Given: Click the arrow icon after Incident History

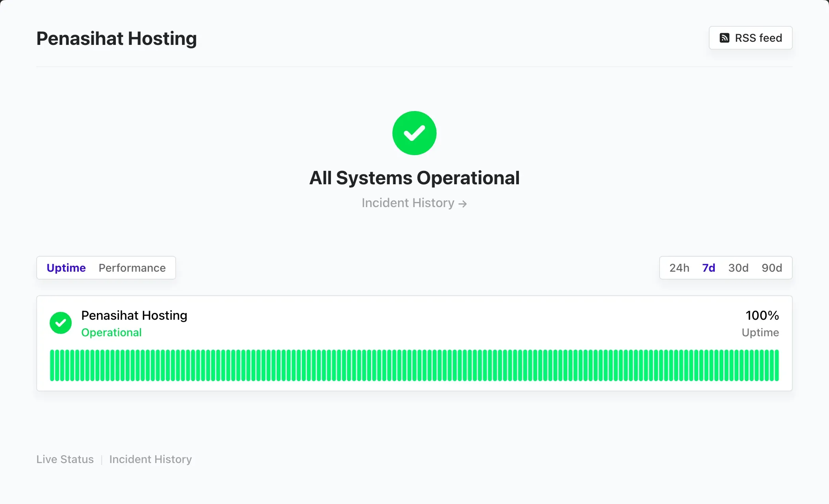Looking at the screenshot, I should tap(463, 204).
